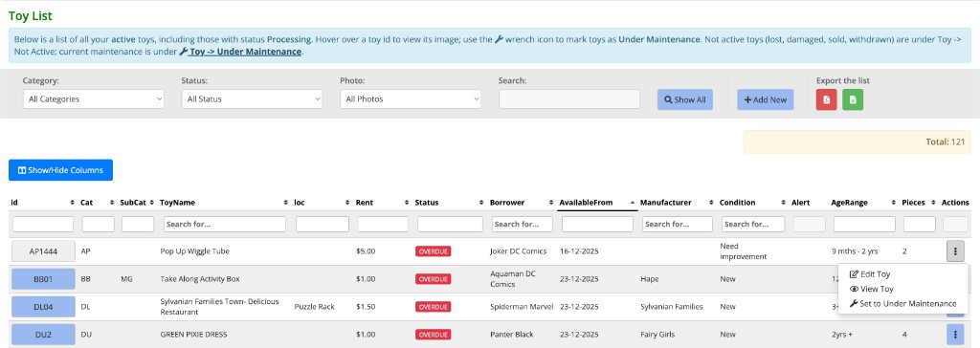This screenshot has height=348, width=980.
Task: Open actions menu for Pop Up Wiggle Tube
Action: (954, 251)
